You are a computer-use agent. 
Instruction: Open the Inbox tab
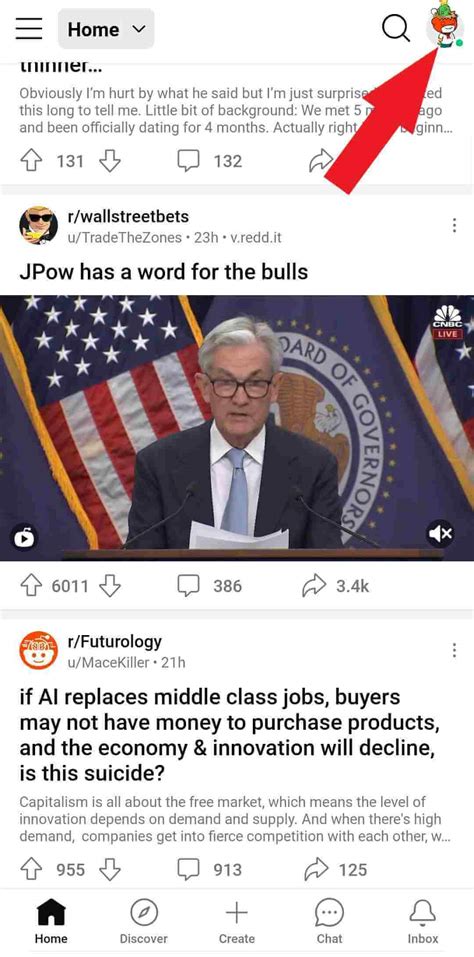(423, 922)
